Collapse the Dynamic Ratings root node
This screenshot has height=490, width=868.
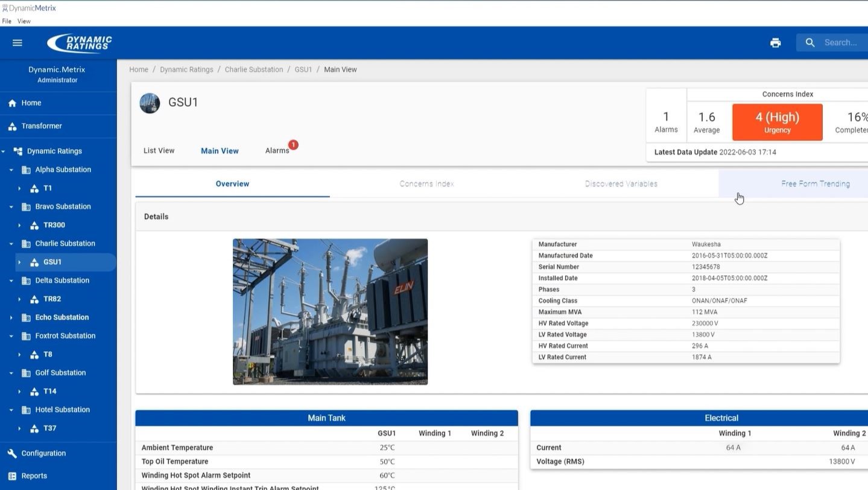pyautogui.click(x=4, y=151)
